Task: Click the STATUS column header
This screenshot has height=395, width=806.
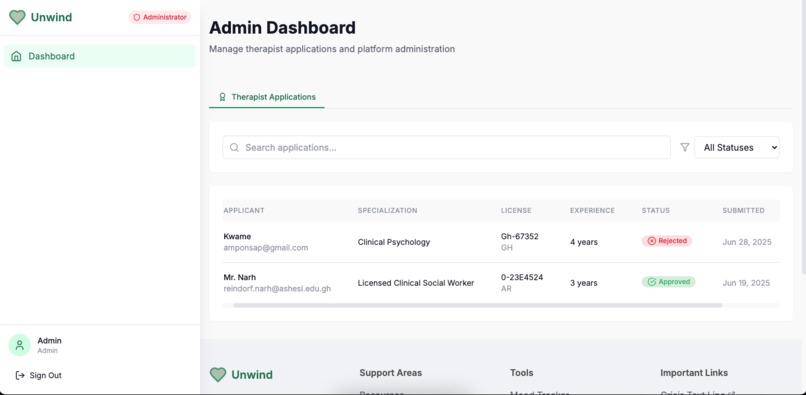Action: coord(655,210)
